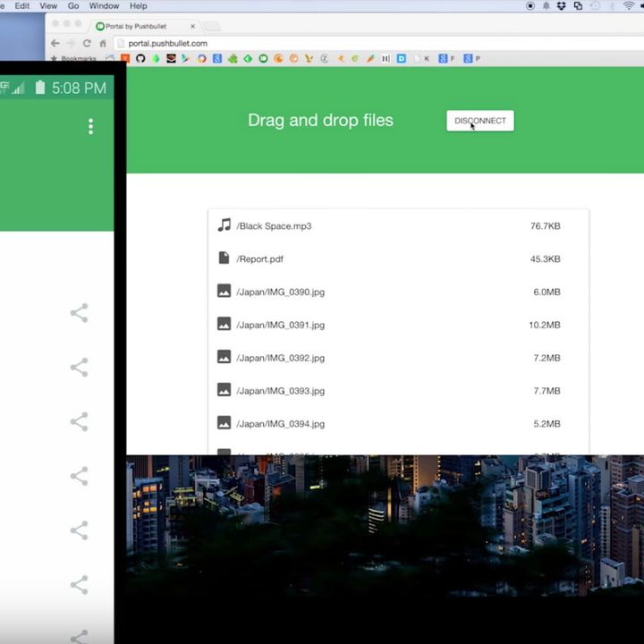Open the green diamond bookmark icon

tap(248, 58)
